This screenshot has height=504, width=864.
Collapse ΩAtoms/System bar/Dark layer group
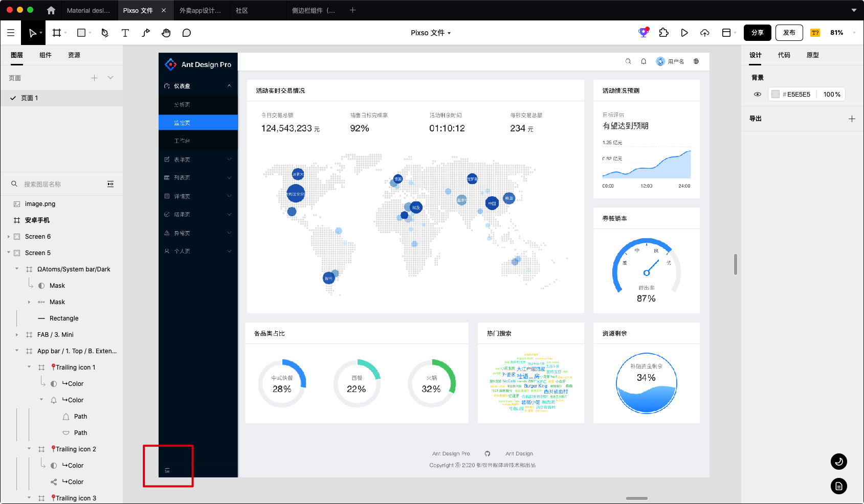(17, 269)
